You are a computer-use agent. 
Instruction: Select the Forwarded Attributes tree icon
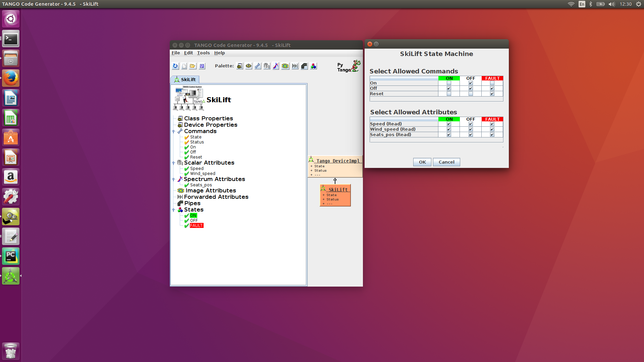point(180,197)
